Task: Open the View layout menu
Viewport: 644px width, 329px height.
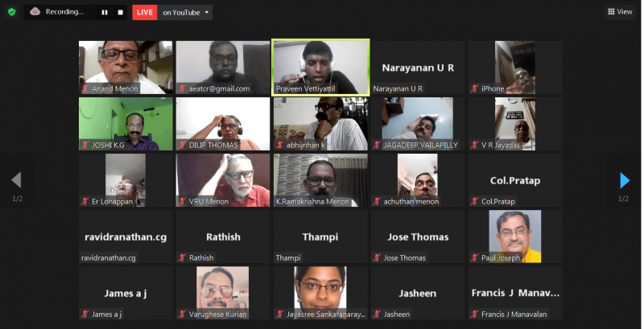Action: click(620, 12)
